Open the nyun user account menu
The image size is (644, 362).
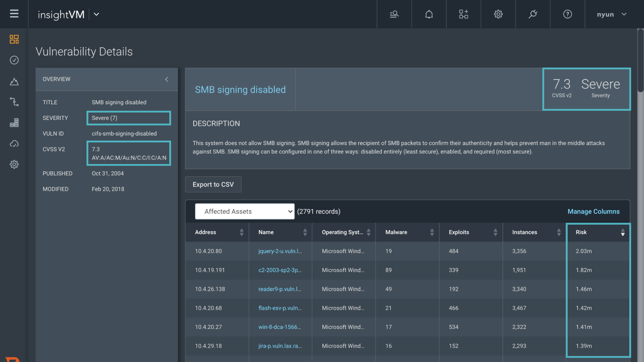pos(612,14)
